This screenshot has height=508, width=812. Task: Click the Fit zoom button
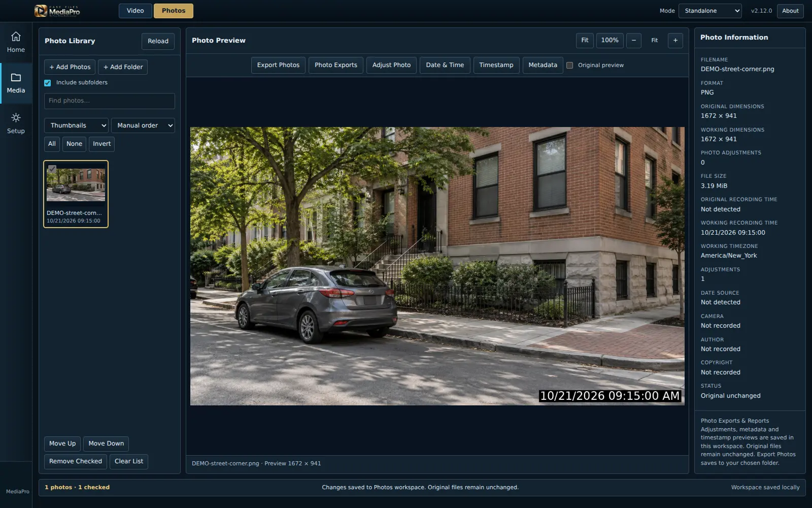585,41
